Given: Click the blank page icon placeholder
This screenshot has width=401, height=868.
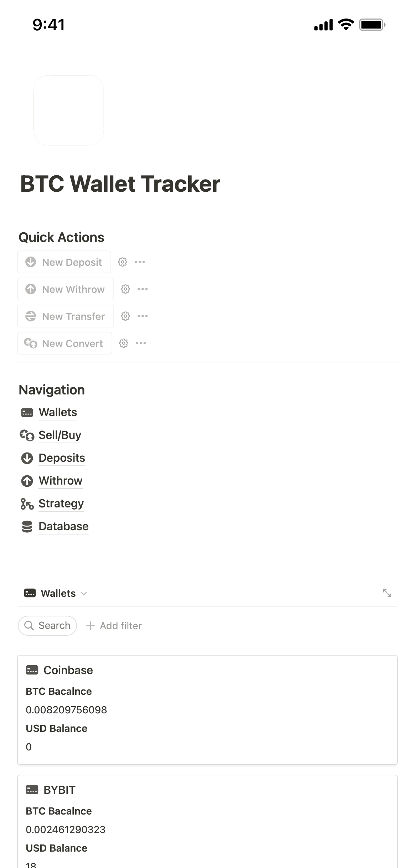Looking at the screenshot, I should click(69, 110).
